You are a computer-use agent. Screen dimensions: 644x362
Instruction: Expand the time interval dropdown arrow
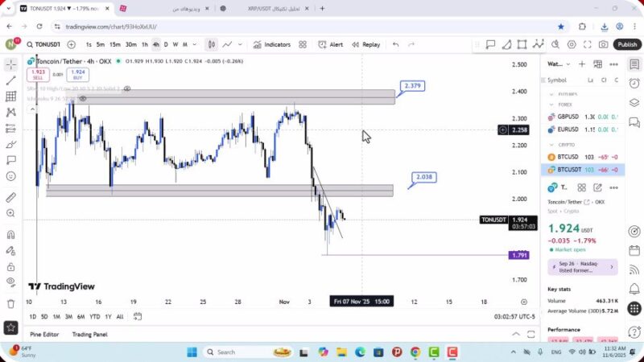196,45
